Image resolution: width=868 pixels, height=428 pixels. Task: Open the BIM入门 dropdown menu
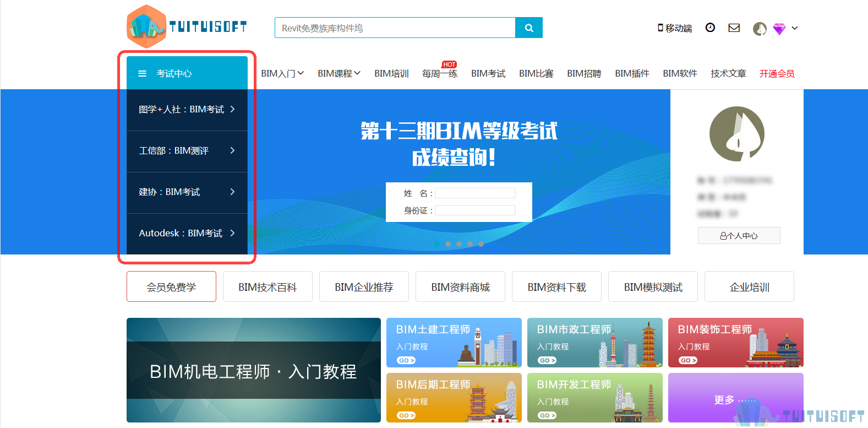(x=282, y=73)
